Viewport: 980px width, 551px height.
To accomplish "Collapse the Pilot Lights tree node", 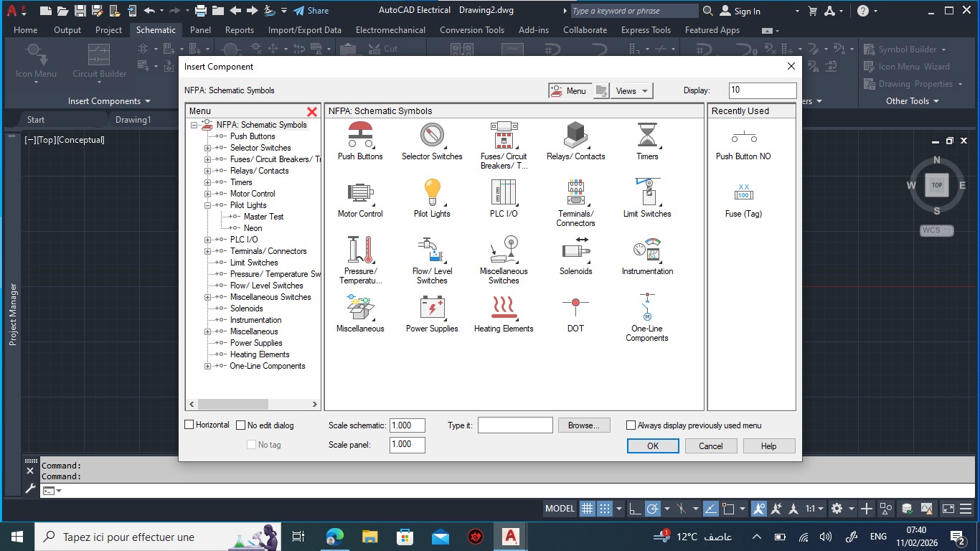I will [x=208, y=205].
